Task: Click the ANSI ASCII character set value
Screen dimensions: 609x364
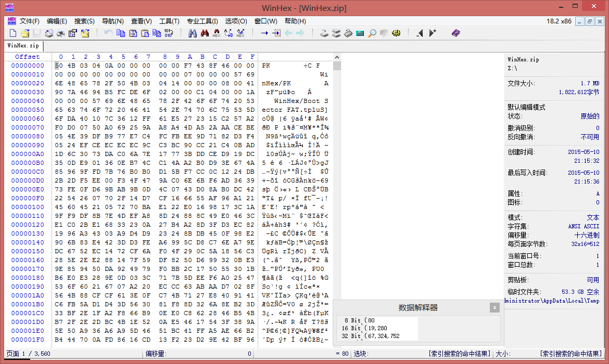Action: coord(583,227)
